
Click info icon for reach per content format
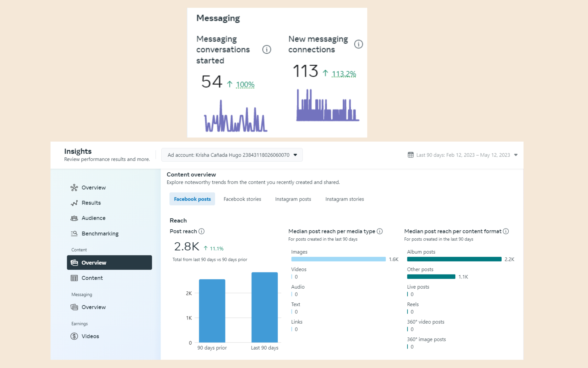pos(506,231)
